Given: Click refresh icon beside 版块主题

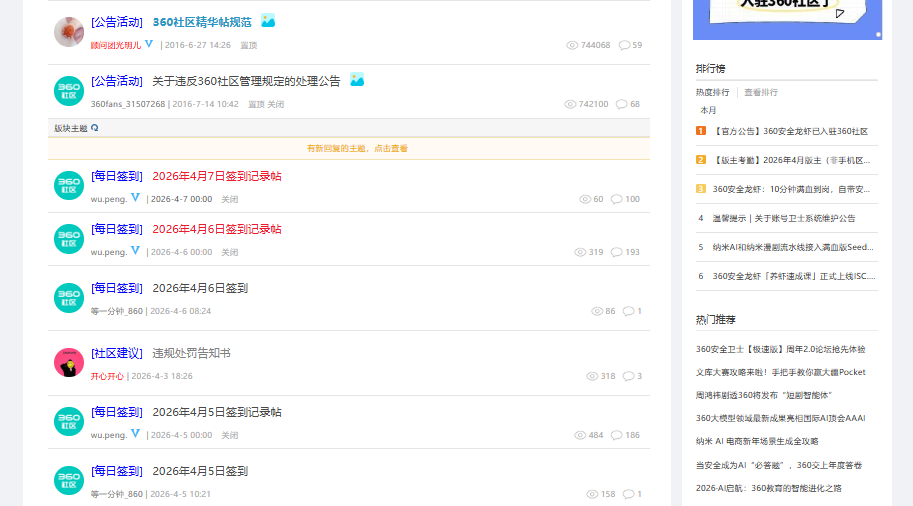Looking at the screenshot, I should 94,128.
